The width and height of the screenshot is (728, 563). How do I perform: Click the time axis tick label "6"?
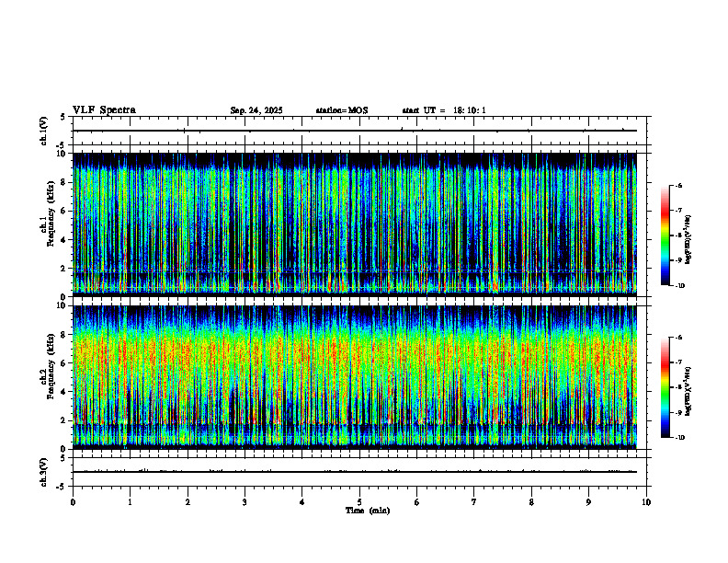tap(417, 502)
